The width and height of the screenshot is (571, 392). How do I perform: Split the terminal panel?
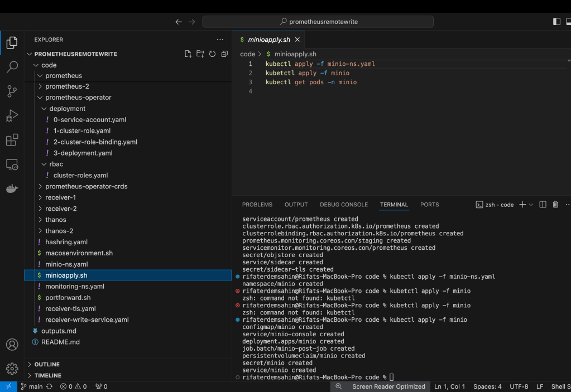pyautogui.click(x=543, y=205)
